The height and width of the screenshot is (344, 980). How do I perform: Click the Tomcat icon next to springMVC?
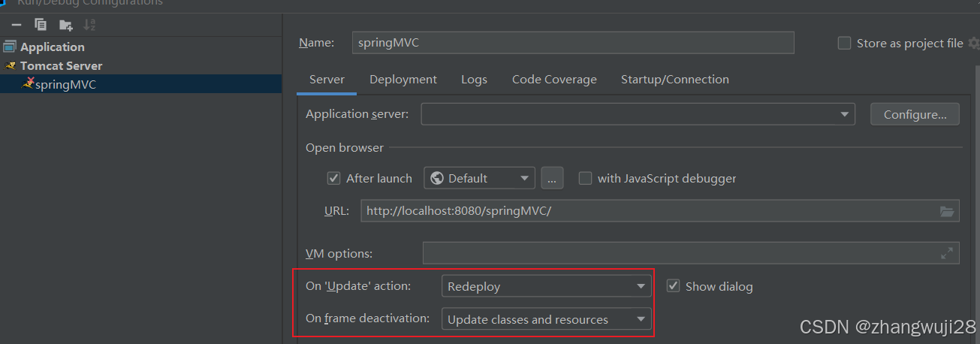[x=28, y=84]
